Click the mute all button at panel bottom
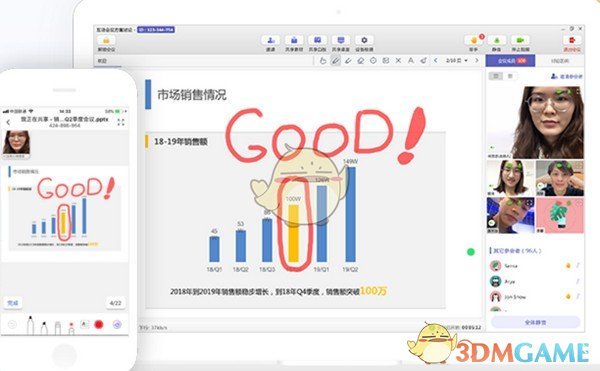This screenshot has width=600, height=371. [x=535, y=322]
